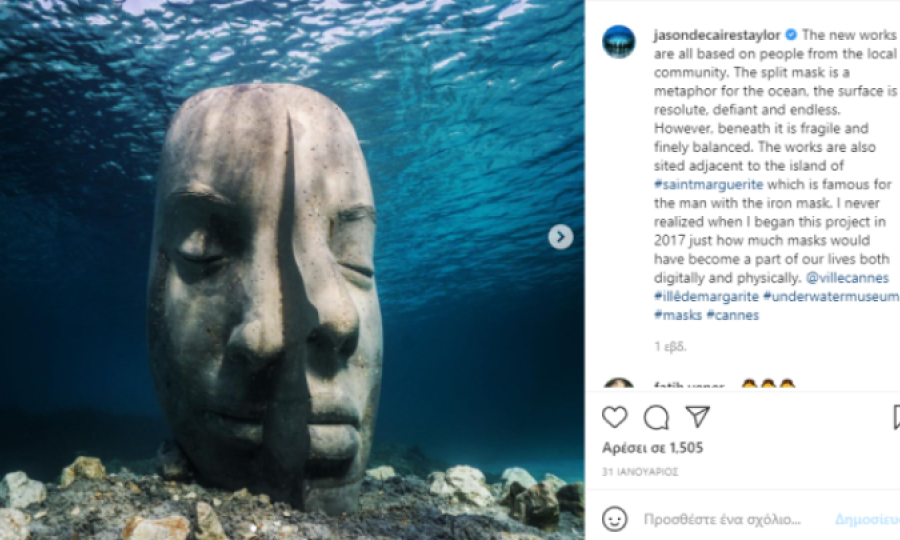
Task: Click the Δημοσίευση post button
Action: click(867, 519)
